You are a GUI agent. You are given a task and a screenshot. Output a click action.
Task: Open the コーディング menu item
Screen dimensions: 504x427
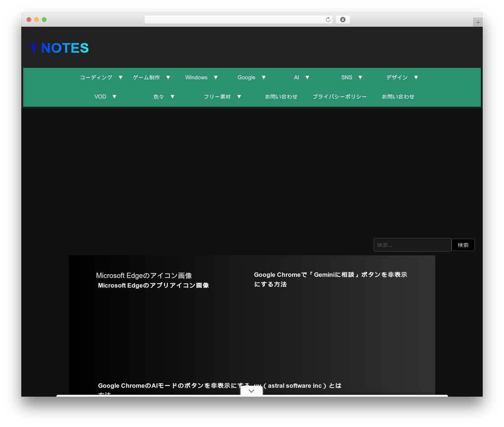click(x=96, y=78)
